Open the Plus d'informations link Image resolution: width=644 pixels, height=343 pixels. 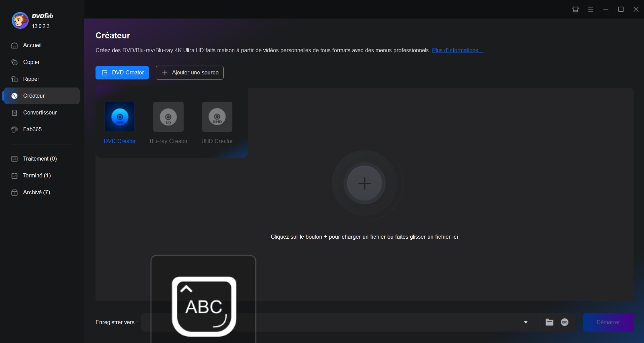pyautogui.click(x=457, y=50)
